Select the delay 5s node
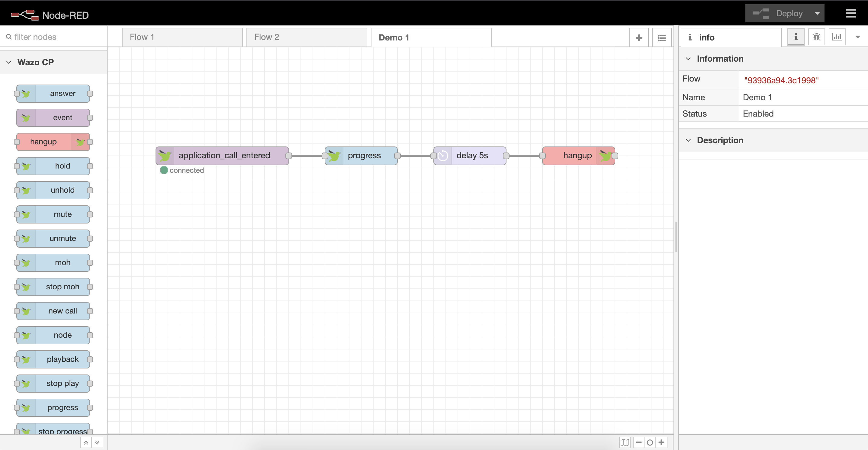This screenshot has width=868, height=450. point(472,156)
